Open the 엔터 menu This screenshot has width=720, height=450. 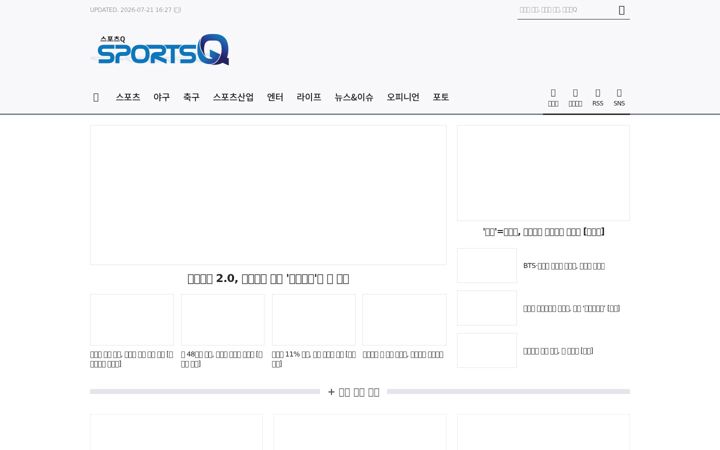275,97
